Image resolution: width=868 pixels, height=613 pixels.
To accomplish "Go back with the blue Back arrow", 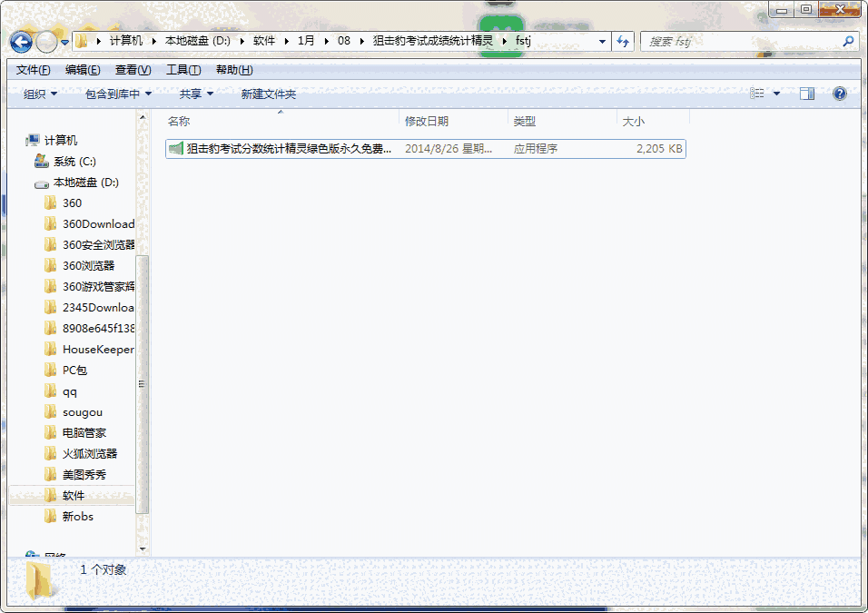I will pos(21,42).
